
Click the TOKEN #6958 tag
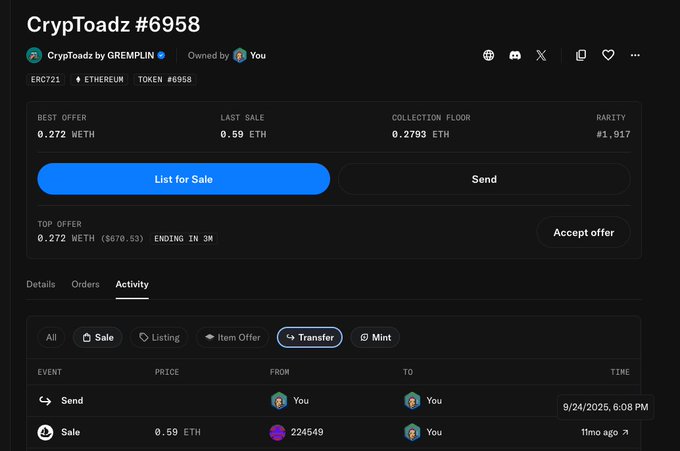pyautogui.click(x=165, y=79)
